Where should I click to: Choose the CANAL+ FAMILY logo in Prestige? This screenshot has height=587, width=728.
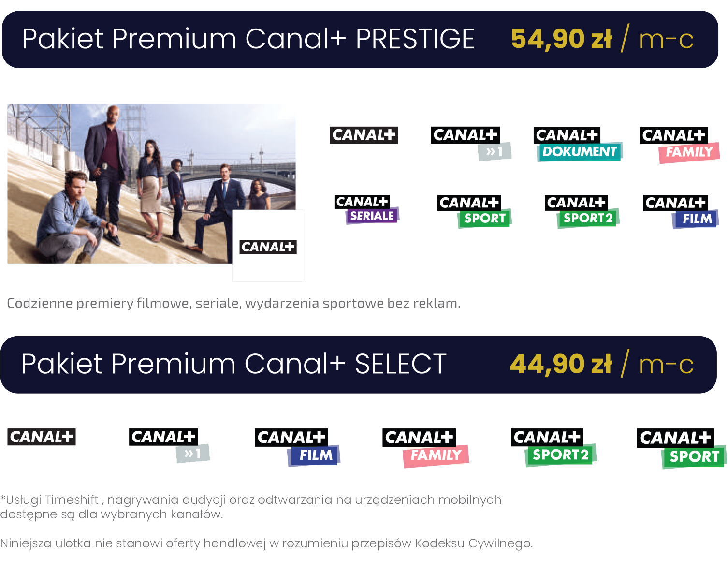pos(680,145)
